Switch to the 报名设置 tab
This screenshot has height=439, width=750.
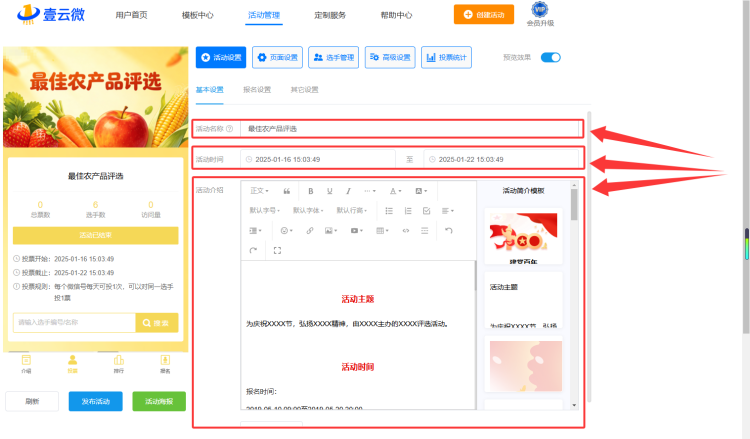tap(257, 89)
